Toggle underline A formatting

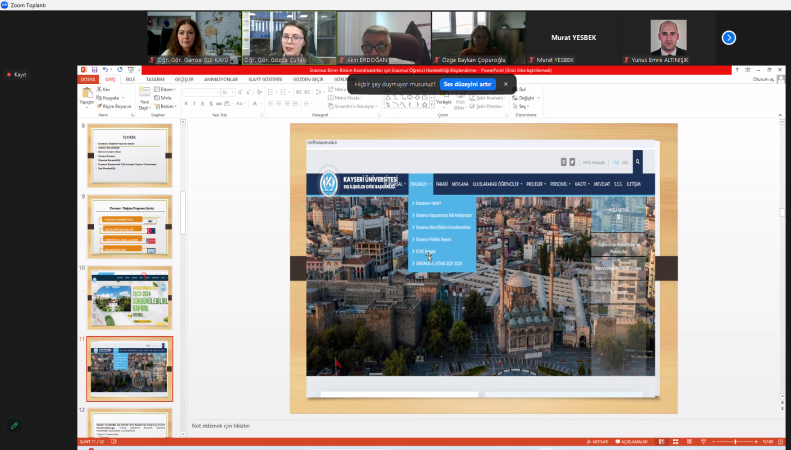[x=202, y=103]
